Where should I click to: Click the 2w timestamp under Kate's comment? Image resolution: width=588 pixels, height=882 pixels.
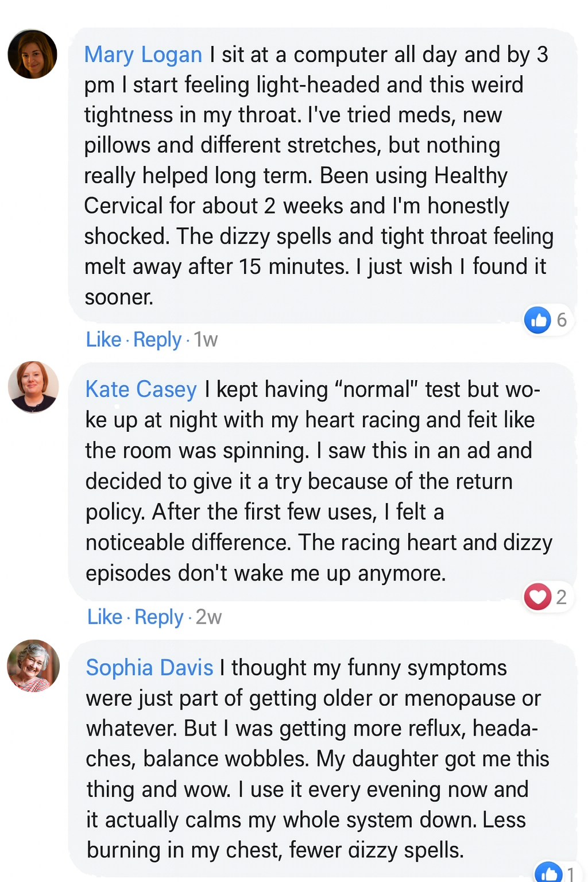[208, 617]
